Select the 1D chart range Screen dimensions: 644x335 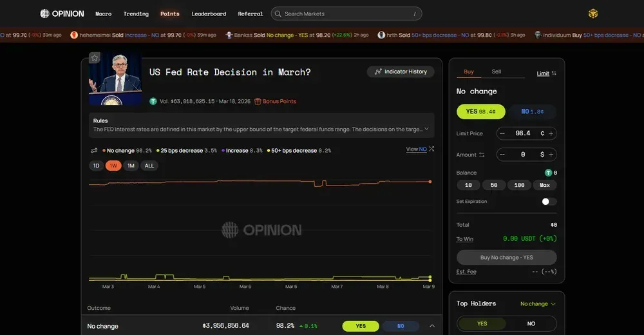point(96,166)
